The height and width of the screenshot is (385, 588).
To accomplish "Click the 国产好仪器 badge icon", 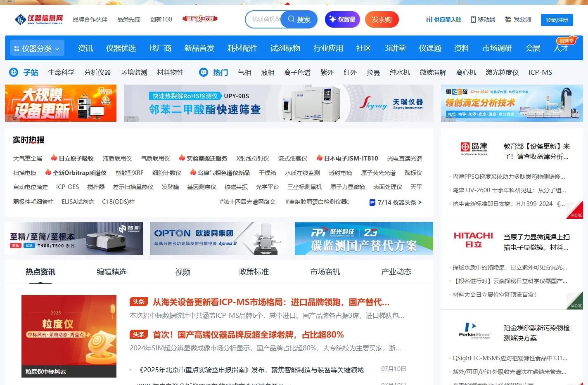I will [200, 19].
